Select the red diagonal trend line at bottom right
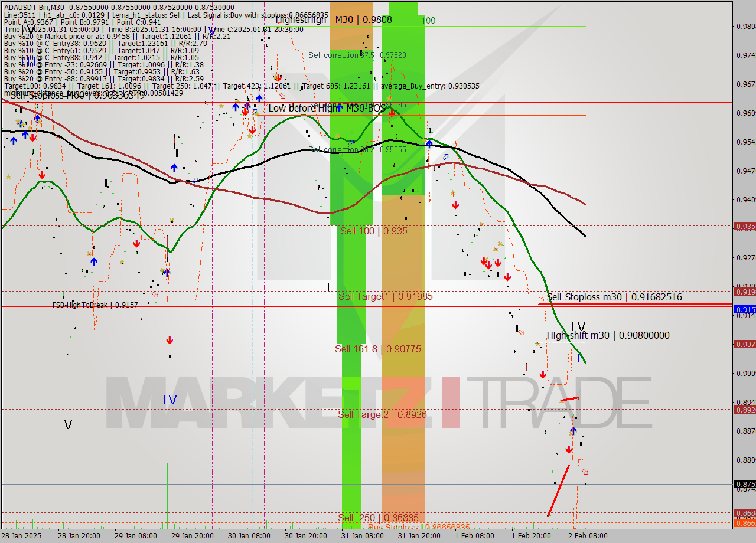Image resolution: width=756 pixels, height=543 pixels. (562, 484)
